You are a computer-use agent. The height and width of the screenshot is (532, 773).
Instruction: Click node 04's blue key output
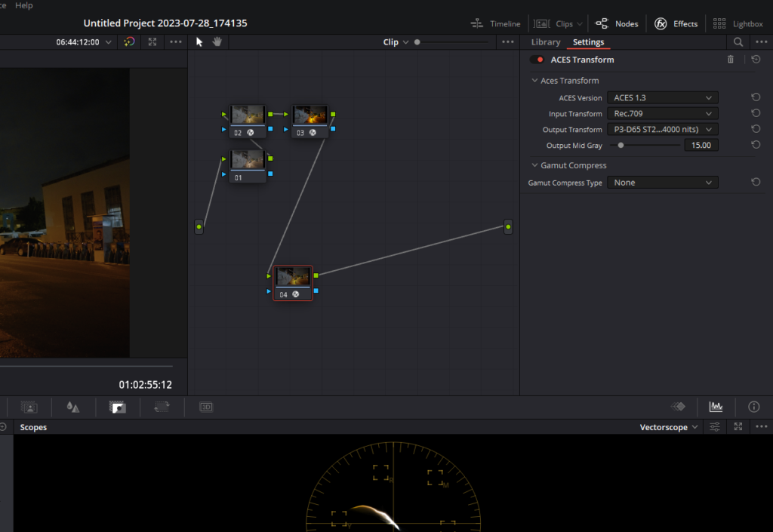[316, 291]
